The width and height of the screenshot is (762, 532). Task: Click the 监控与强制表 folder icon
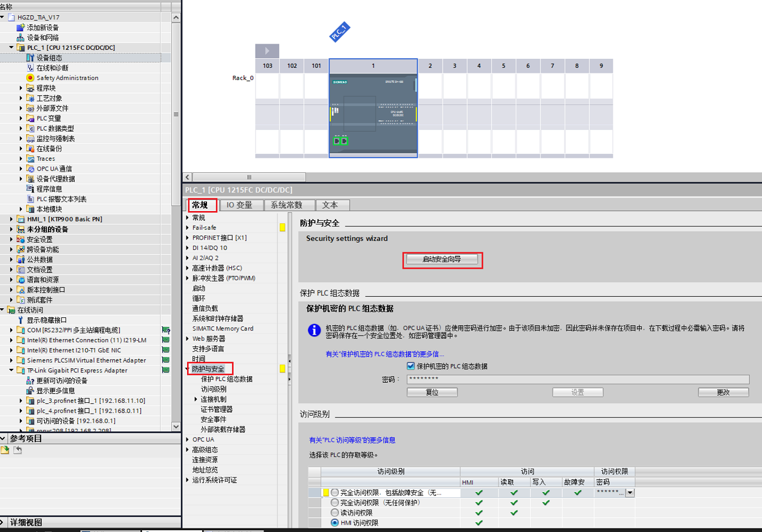pyautogui.click(x=30, y=138)
